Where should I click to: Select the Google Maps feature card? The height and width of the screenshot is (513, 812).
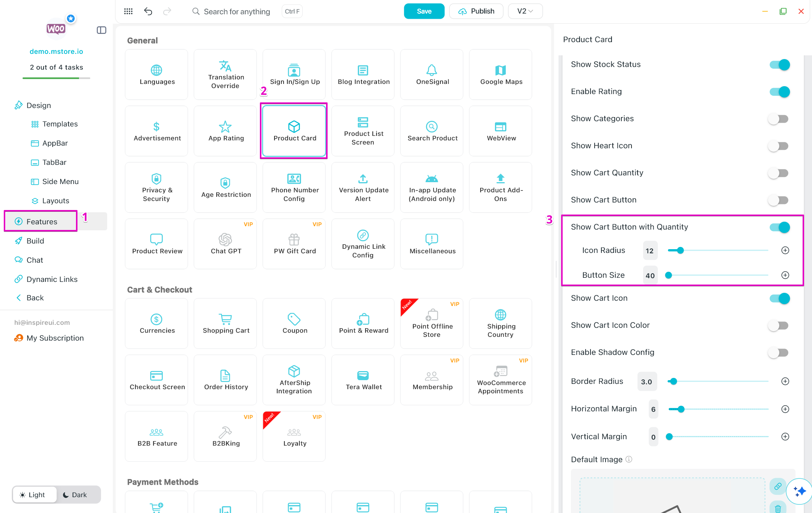(501, 75)
